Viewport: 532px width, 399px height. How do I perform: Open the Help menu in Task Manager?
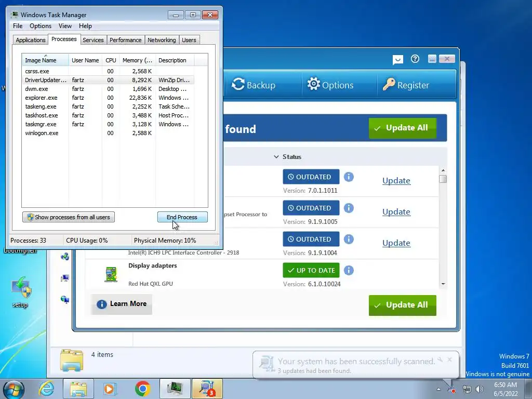pyautogui.click(x=85, y=26)
